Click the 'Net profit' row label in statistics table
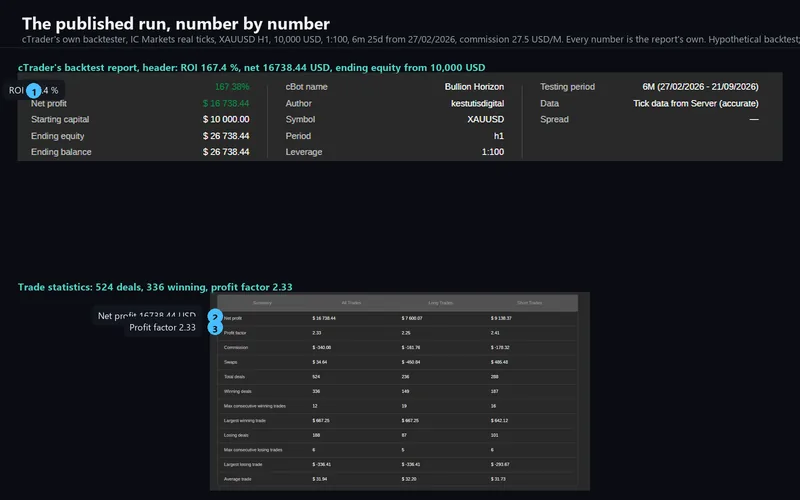Viewport: 800px width, 500px height. pyautogui.click(x=233, y=318)
